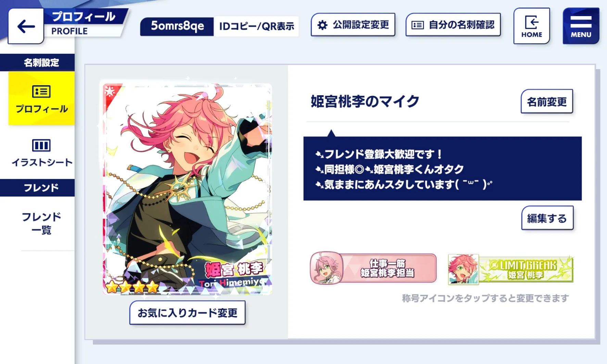Image resolution: width=607 pixels, height=364 pixels.
Task: Open the HOME screen icon
Action: tap(531, 26)
